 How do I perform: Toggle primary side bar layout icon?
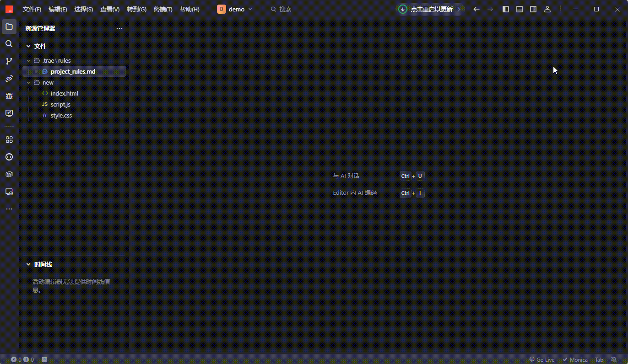[506, 9]
